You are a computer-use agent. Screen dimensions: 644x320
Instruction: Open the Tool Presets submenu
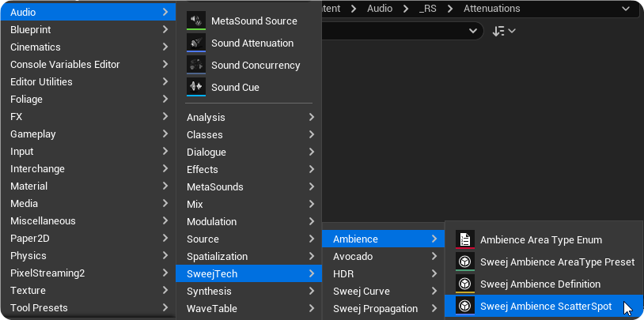click(x=89, y=307)
